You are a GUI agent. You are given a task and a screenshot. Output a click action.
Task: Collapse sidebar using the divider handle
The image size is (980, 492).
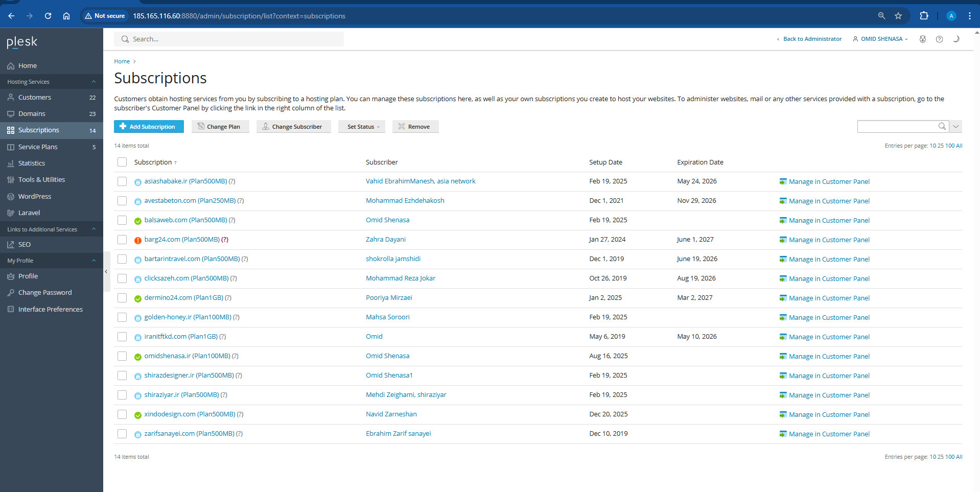pos(106,272)
